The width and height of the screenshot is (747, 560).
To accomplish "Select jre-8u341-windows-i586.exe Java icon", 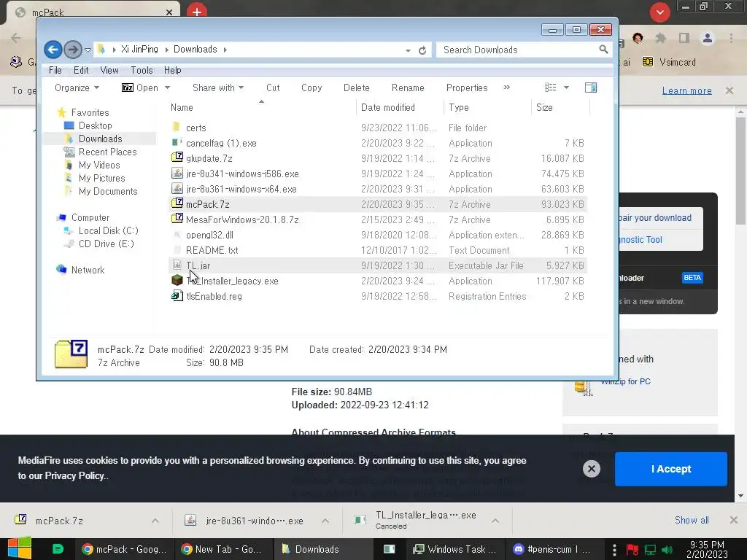I will tap(177, 174).
